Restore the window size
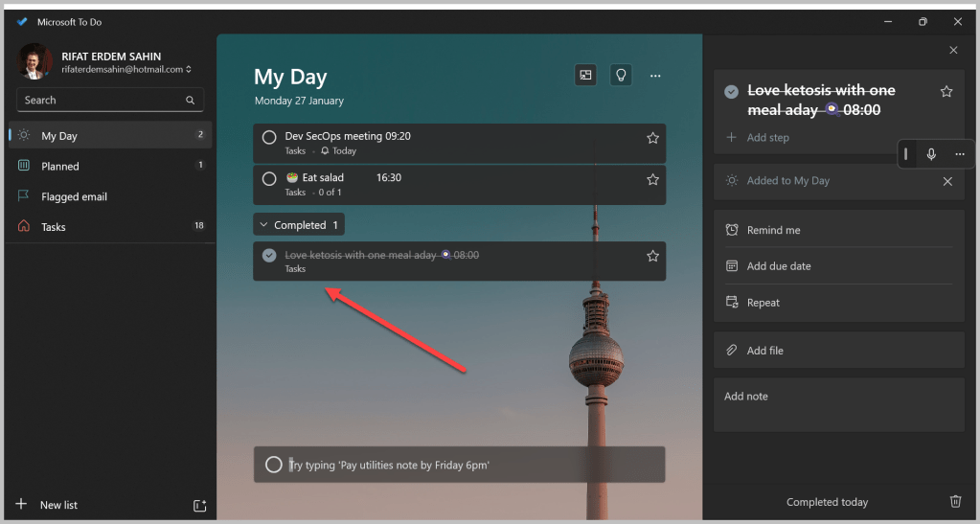The image size is (980, 524). pyautogui.click(x=923, y=22)
